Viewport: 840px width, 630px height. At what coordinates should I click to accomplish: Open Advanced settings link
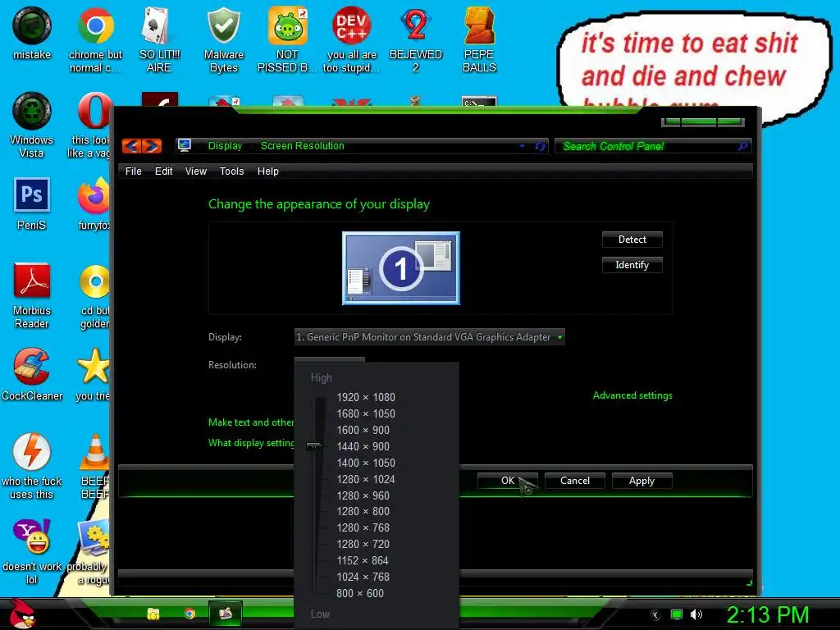632,395
